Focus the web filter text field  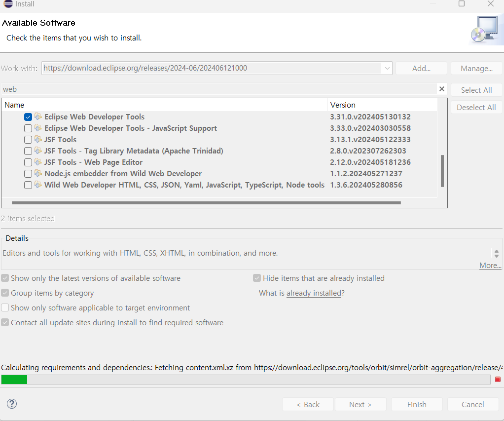click(218, 89)
